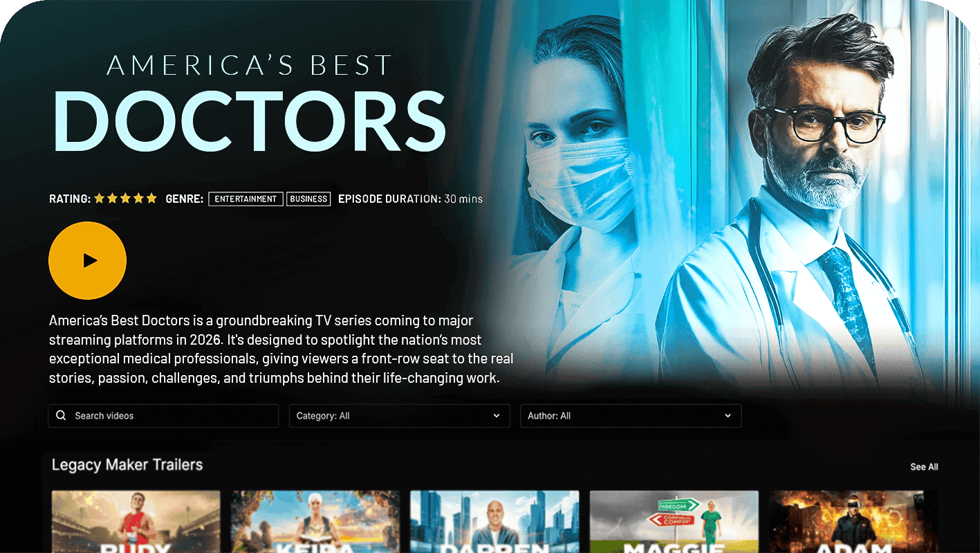Play the America's Best Doctors trailer
This screenshot has height=553, width=980.
click(87, 260)
